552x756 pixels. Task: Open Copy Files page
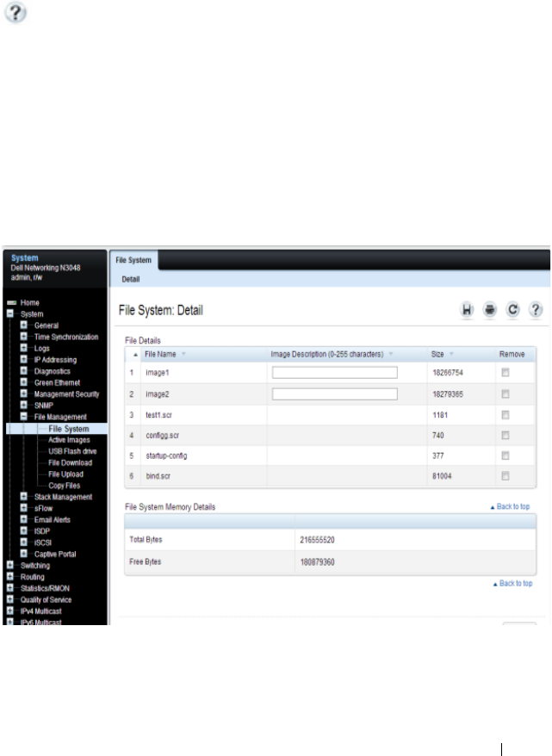(x=64, y=486)
